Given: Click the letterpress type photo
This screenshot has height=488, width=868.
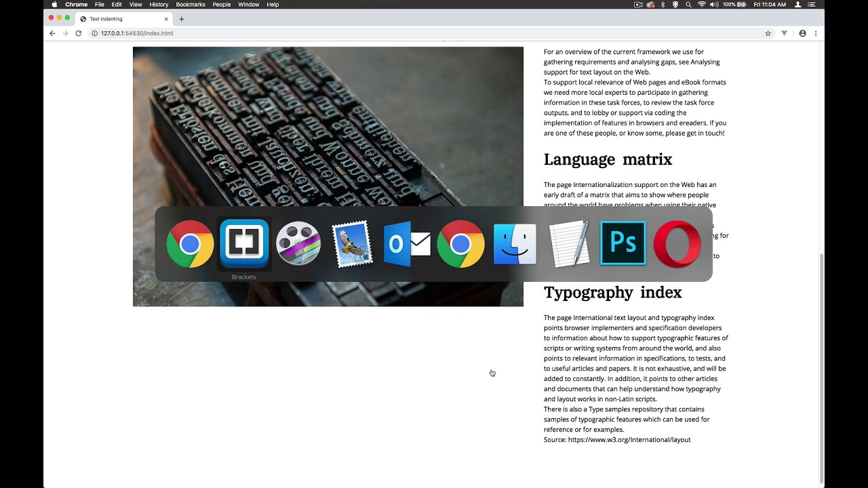Looking at the screenshot, I should (328, 176).
